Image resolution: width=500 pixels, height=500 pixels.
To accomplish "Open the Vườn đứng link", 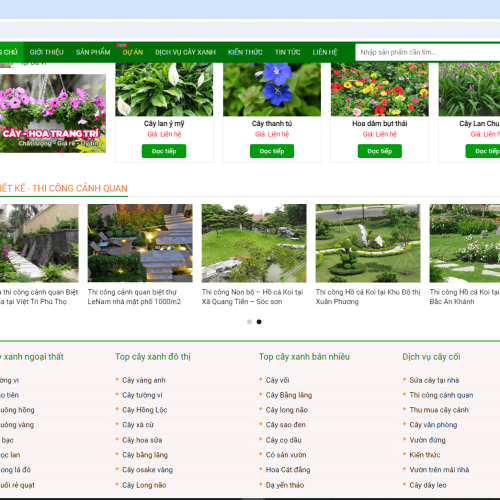I will (427, 440).
